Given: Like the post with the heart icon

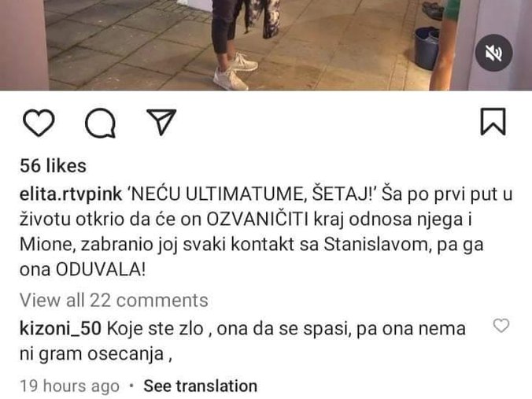Looking at the screenshot, I should (x=39, y=123).
